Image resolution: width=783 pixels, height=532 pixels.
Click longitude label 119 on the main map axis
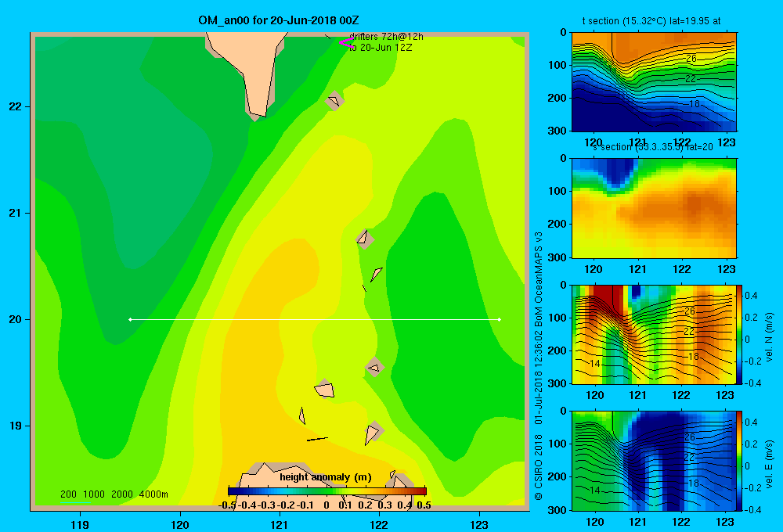point(80,524)
